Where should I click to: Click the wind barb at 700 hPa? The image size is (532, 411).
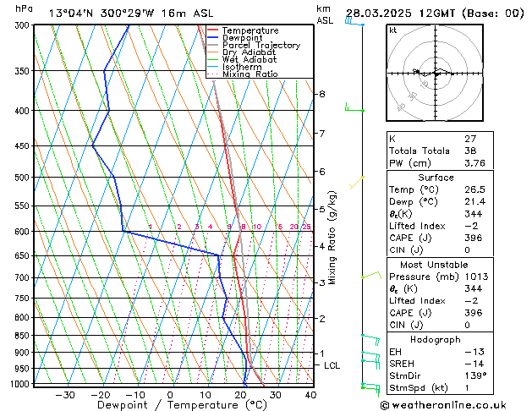click(x=371, y=275)
